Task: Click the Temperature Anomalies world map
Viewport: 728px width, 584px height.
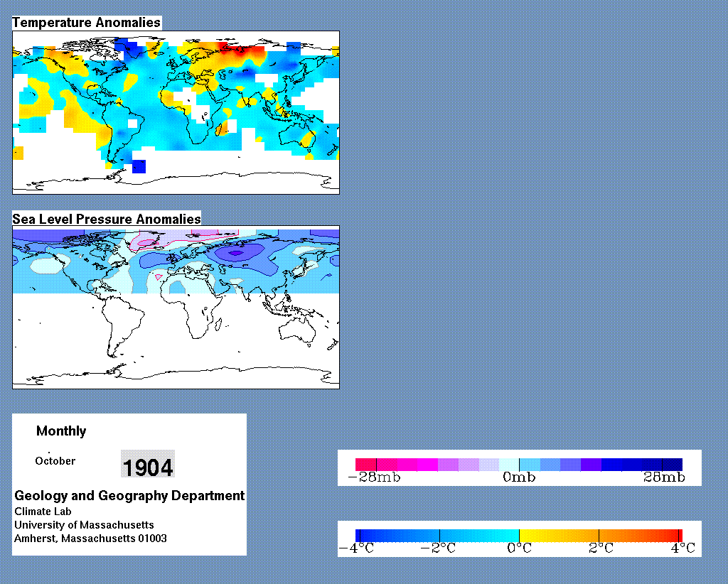Action: coord(176,112)
